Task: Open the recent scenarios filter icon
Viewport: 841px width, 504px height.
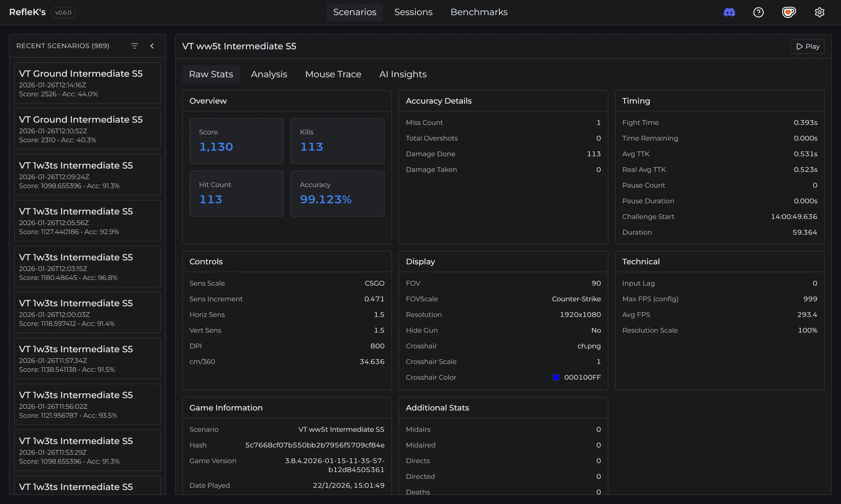Action: point(135,46)
